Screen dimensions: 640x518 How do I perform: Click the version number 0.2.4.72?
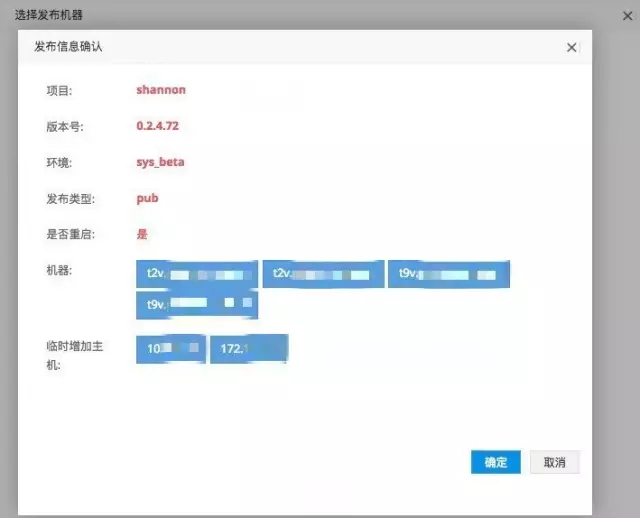[x=158, y=126]
